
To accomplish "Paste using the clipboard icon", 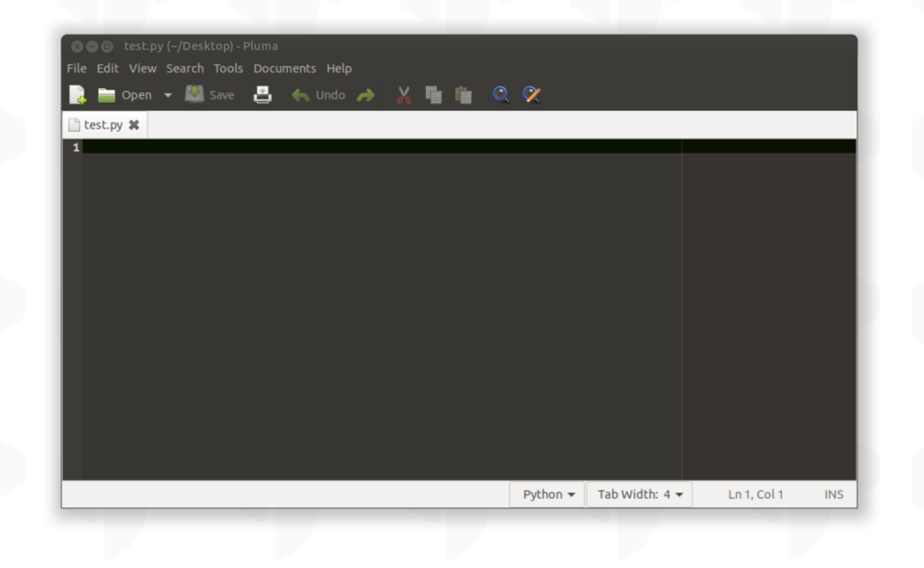I will [x=463, y=95].
